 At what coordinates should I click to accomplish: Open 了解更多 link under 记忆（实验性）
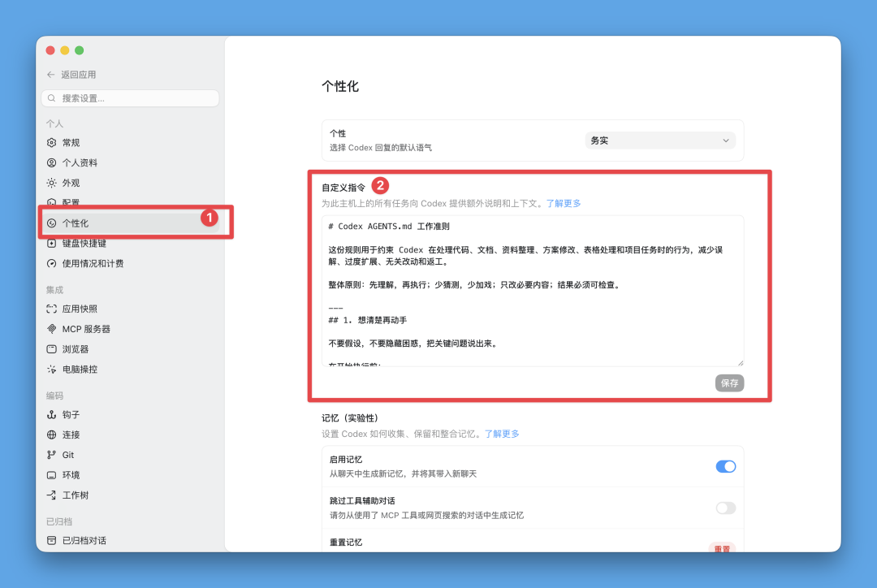(x=502, y=434)
